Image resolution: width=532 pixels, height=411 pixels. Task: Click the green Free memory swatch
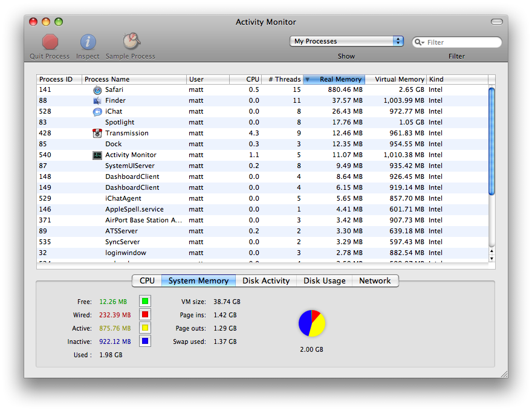[x=145, y=301]
